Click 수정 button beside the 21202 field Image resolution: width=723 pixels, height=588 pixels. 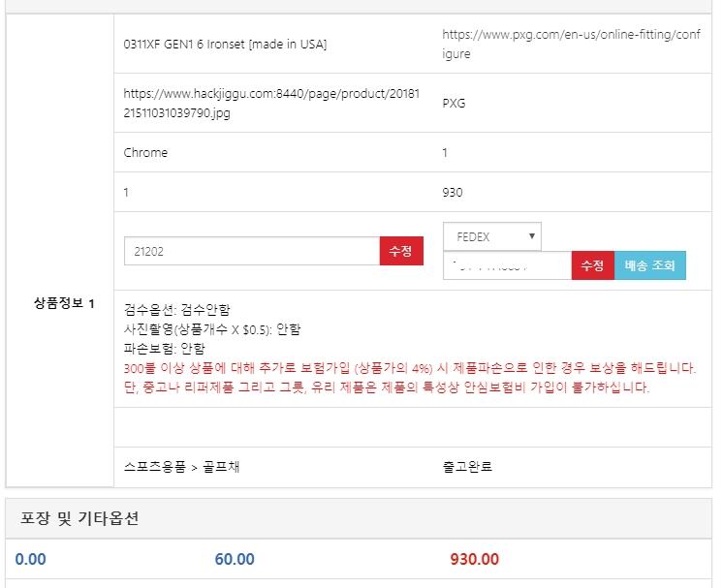401,251
